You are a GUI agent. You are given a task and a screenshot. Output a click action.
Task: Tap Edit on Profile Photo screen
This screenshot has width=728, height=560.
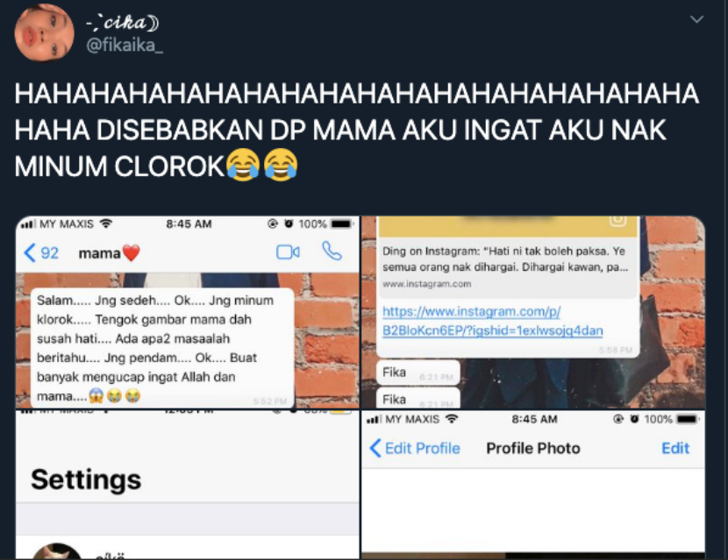[675, 448]
